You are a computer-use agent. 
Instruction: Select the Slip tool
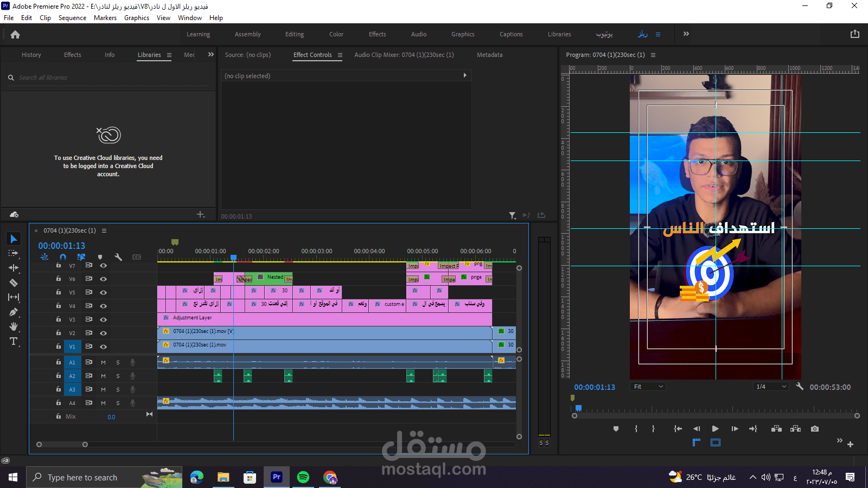click(x=14, y=297)
